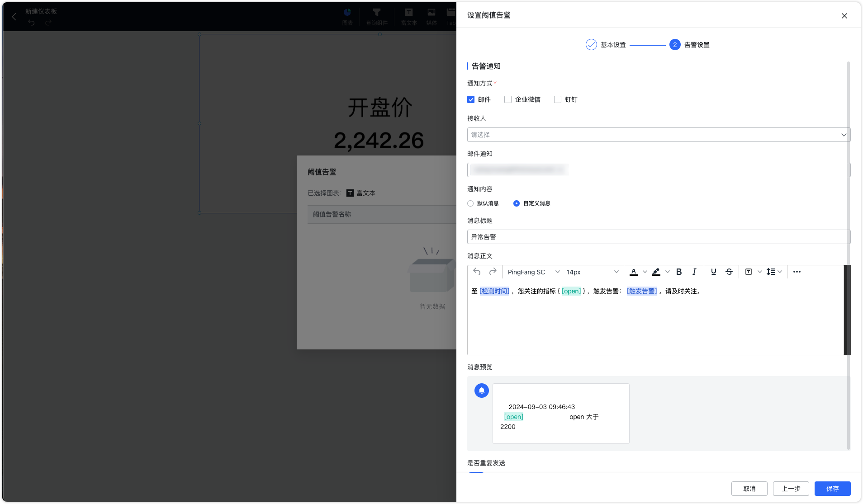
Task: Go to the 基本设置 step
Action: 606,45
